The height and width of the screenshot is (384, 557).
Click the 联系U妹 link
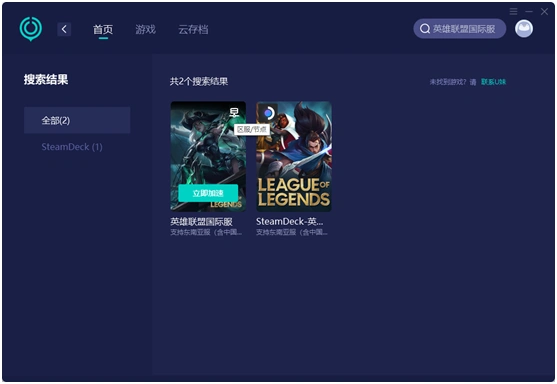(493, 82)
